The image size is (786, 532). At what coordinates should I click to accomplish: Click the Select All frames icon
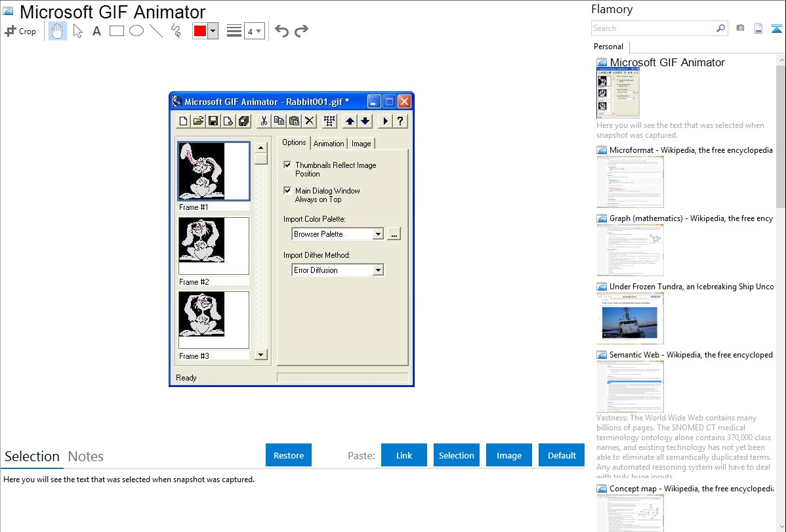(x=329, y=121)
